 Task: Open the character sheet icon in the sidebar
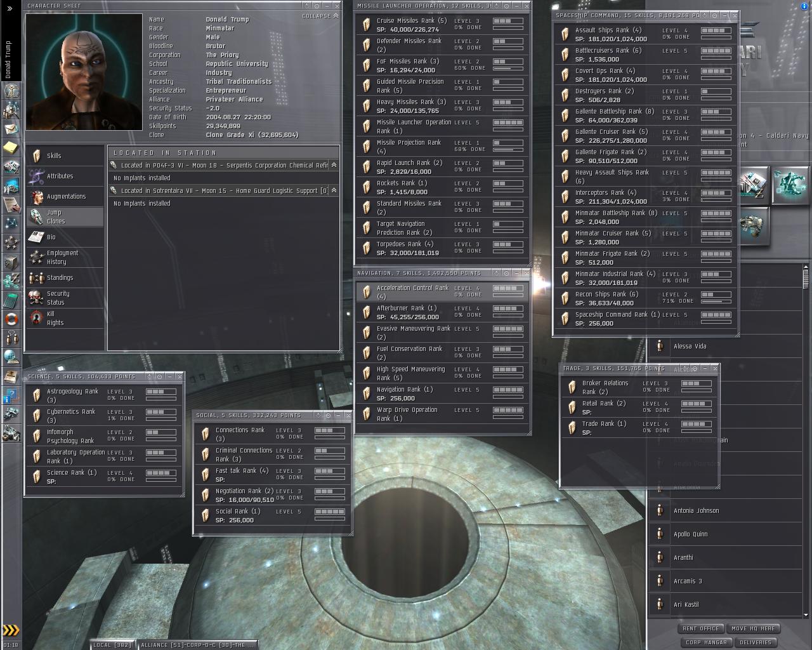pyautogui.click(x=11, y=91)
